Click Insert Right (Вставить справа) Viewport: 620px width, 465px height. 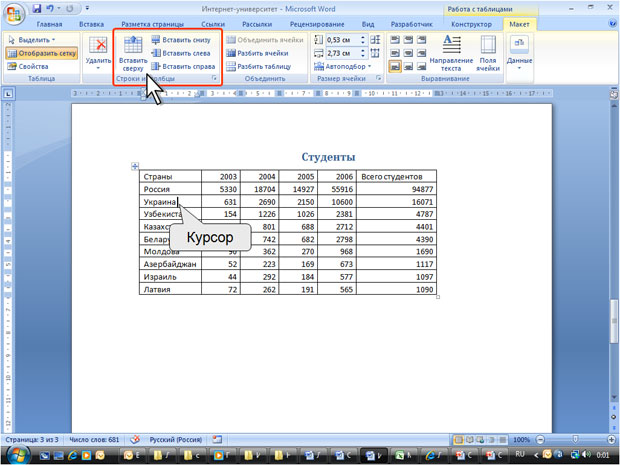click(x=184, y=66)
